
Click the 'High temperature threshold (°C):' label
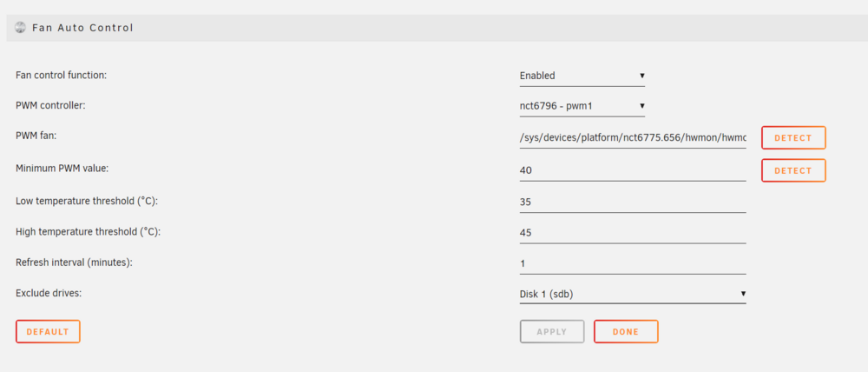(x=88, y=232)
